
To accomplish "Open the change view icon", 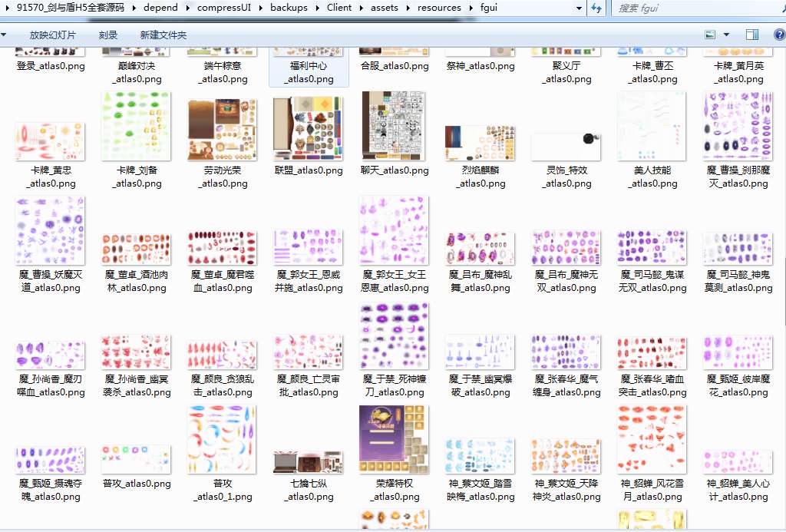I will (x=710, y=35).
